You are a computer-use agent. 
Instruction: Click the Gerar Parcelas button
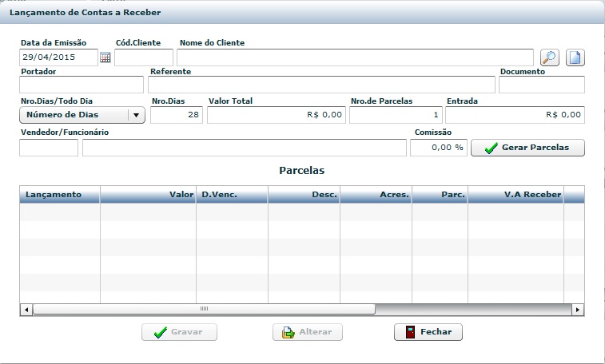(x=527, y=148)
